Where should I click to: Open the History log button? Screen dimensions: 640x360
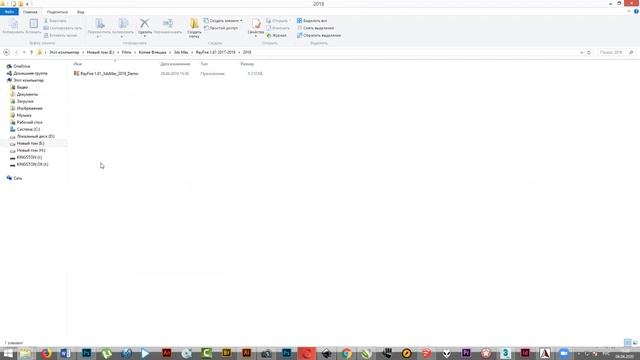click(x=276, y=35)
